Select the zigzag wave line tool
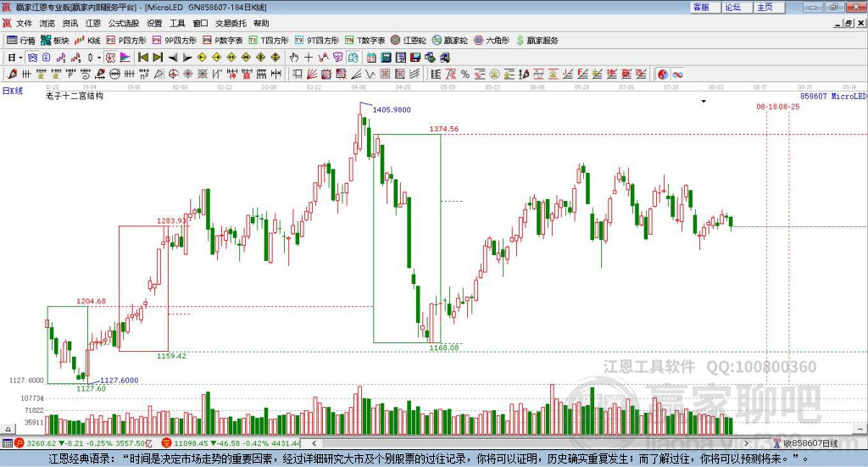The height and width of the screenshot is (467, 868). 370,74
